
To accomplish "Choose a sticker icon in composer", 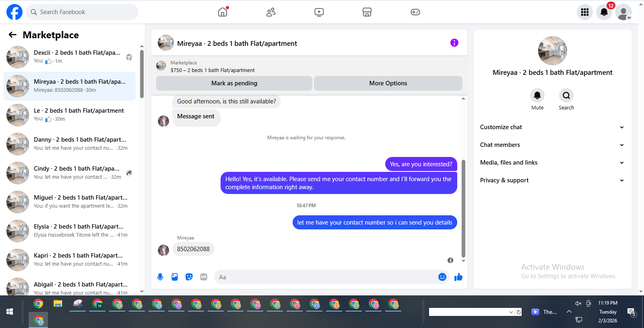I will pyautogui.click(x=189, y=277).
